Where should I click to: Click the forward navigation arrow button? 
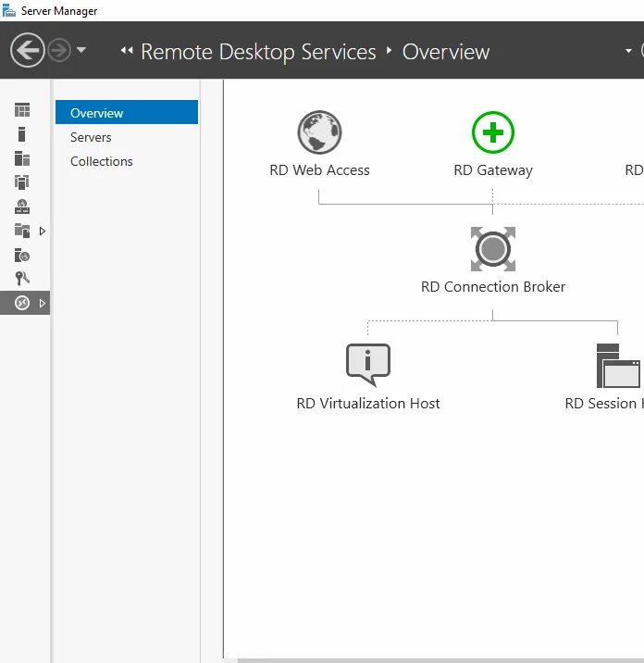58,51
